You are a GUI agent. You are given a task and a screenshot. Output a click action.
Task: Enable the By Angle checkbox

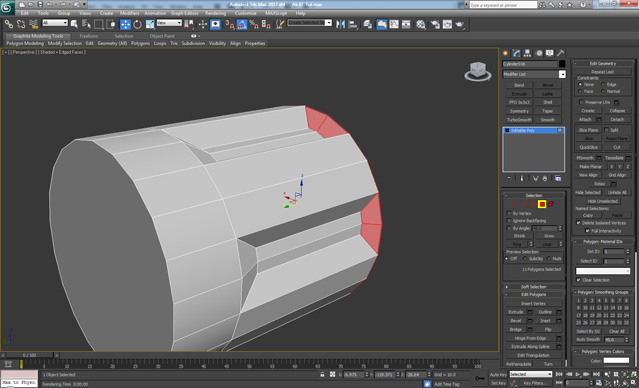tap(509, 228)
